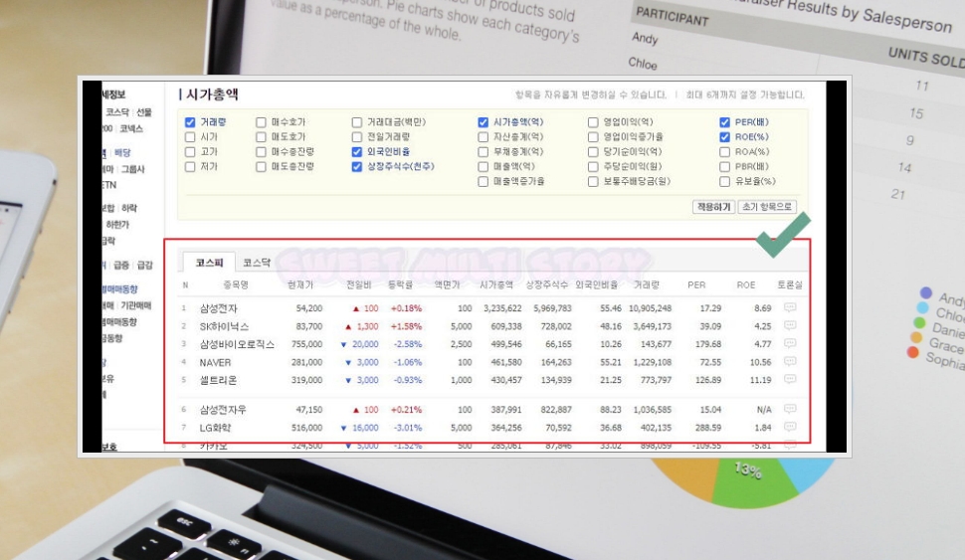
Task: Click the 초기 항목으로 reset button
Action: (x=767, y=207)
